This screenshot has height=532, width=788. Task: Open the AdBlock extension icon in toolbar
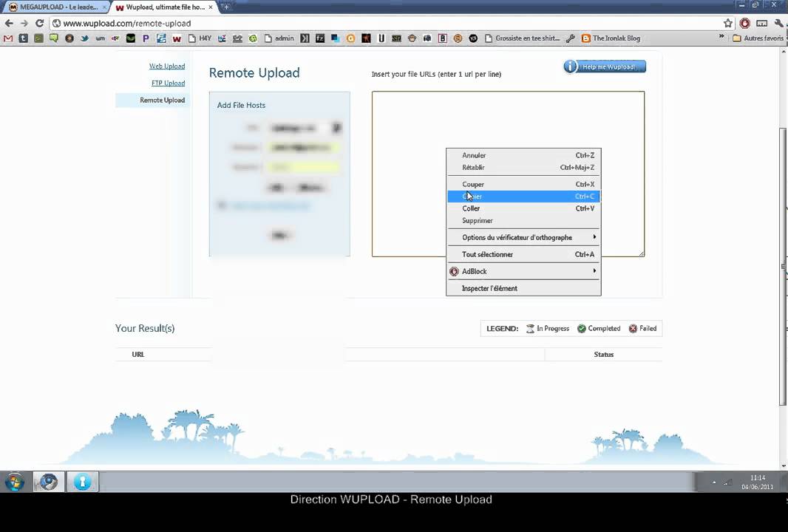(745, 23)
